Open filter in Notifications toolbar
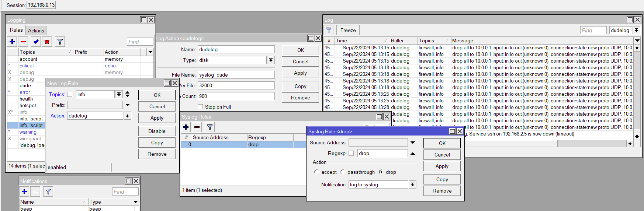The width and height of the screenshot is (644, 211). coord(48,191)
